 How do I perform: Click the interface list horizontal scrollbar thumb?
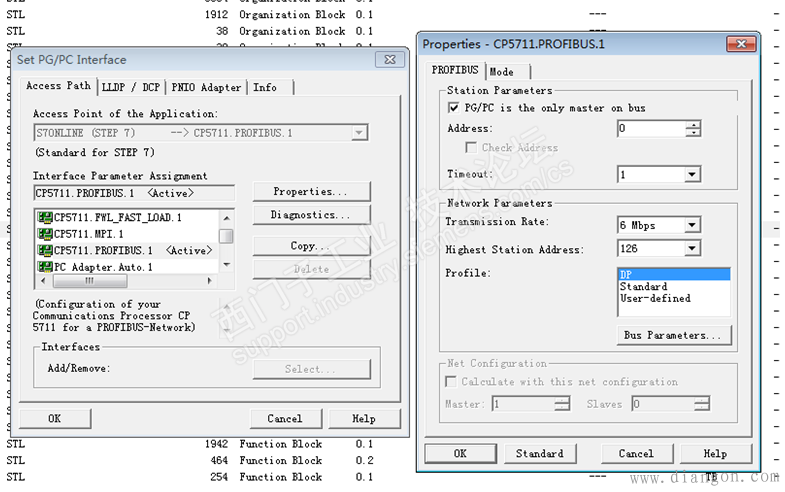click(x=90, y=281)
